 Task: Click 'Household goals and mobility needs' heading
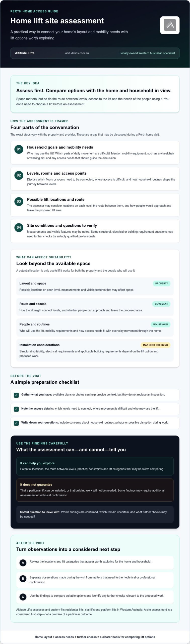[60, 147]
